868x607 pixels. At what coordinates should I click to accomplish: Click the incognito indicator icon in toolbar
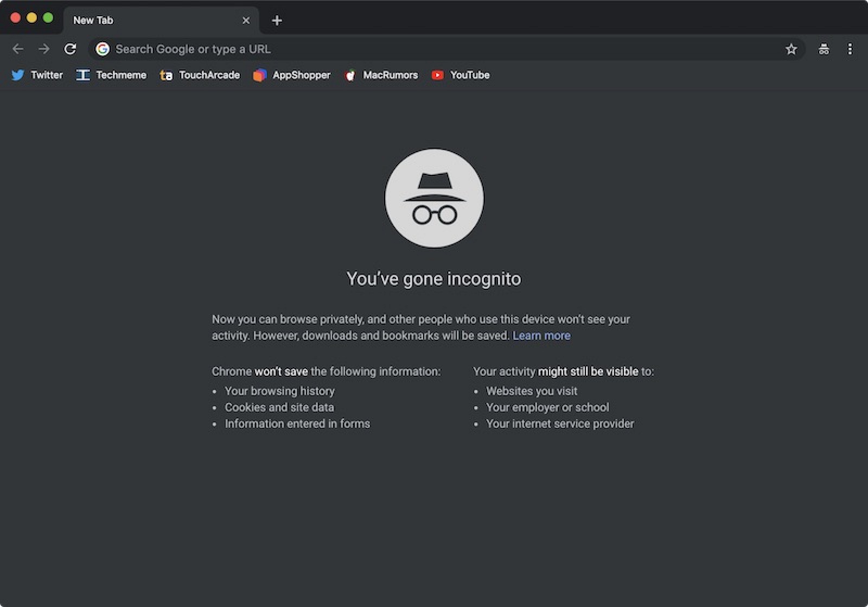point(824,49)
